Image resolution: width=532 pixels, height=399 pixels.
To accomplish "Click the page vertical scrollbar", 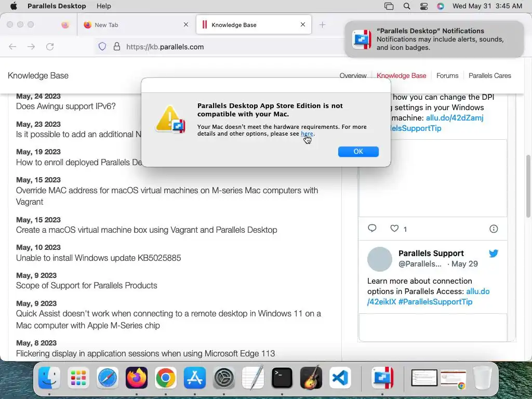I will pos(528,185).
